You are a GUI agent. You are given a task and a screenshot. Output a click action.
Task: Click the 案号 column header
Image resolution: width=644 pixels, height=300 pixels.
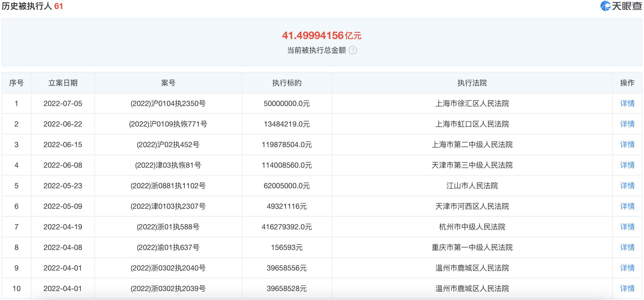point(168,83)
